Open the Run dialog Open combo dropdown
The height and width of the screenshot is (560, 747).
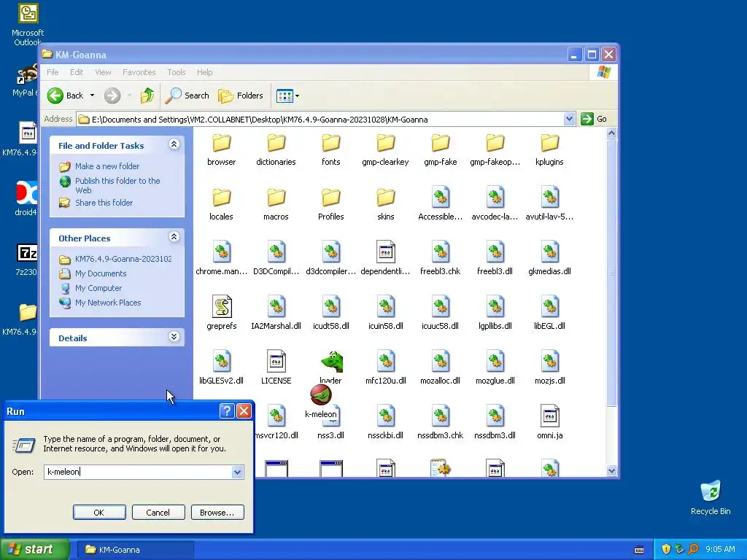[x=237, y=472]
